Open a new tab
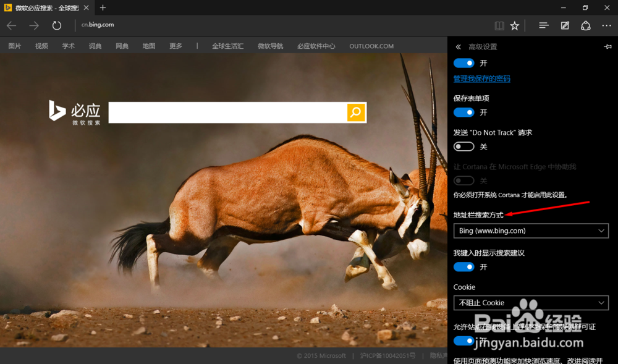 103,7
